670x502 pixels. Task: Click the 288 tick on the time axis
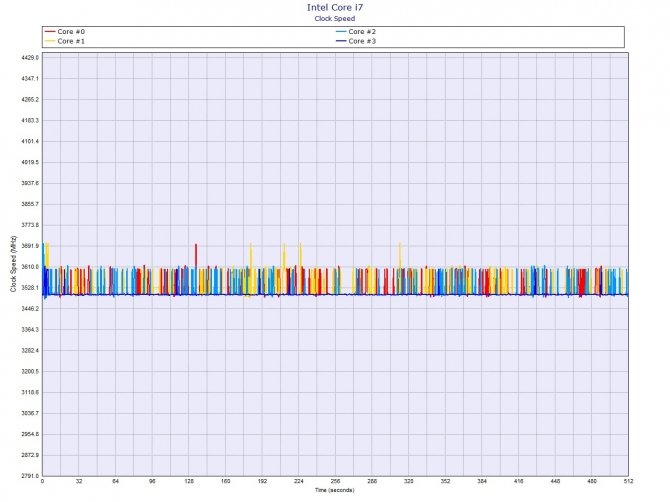[372, 481]
